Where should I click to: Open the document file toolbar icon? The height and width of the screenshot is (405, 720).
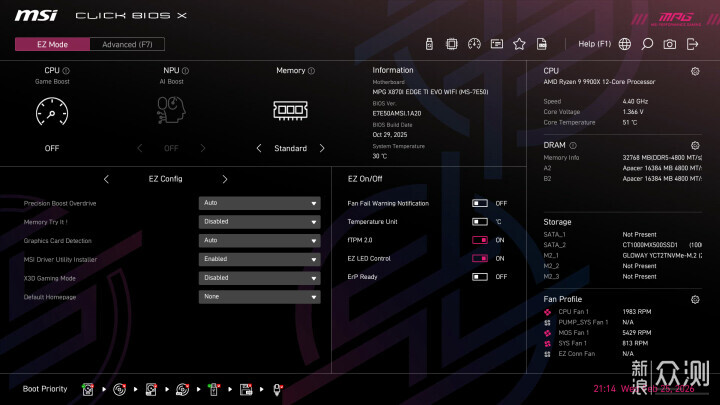point(542,44)
